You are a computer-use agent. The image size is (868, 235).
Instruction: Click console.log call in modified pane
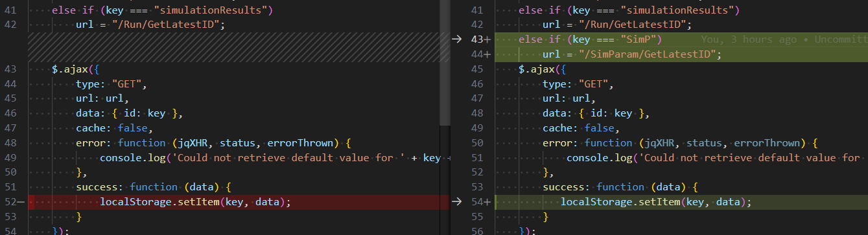tap(714, 158)
